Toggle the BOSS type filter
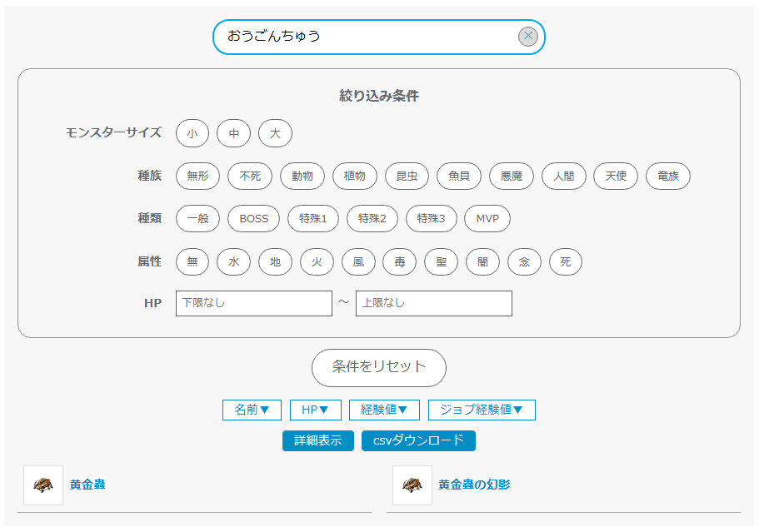The height and width of the screenshot is (532, 759). pyautogui.click(x=253, y=219)
